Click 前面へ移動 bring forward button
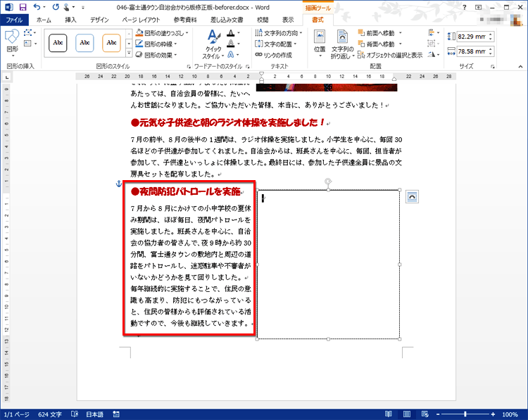 377,33
